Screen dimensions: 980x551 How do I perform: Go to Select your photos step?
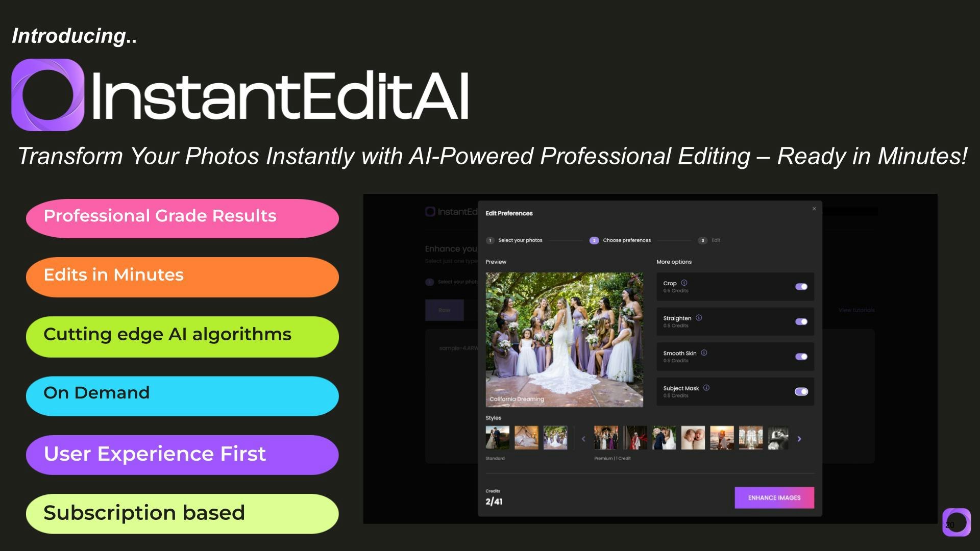[520, 240]
